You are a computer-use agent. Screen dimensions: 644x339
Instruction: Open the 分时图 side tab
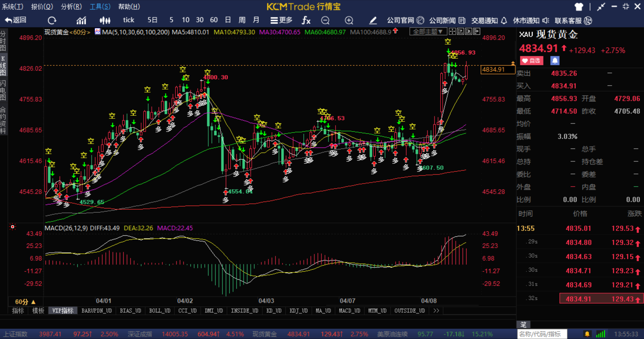tap(3, 40)
